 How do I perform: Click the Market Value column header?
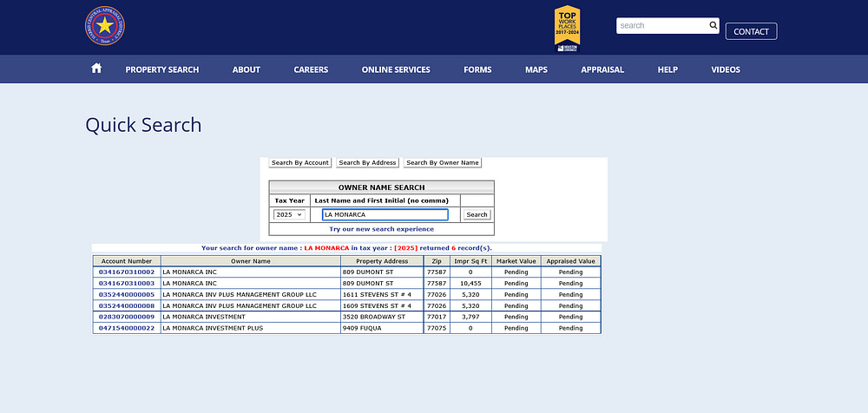pyautogui.click(x=516, y=261)
